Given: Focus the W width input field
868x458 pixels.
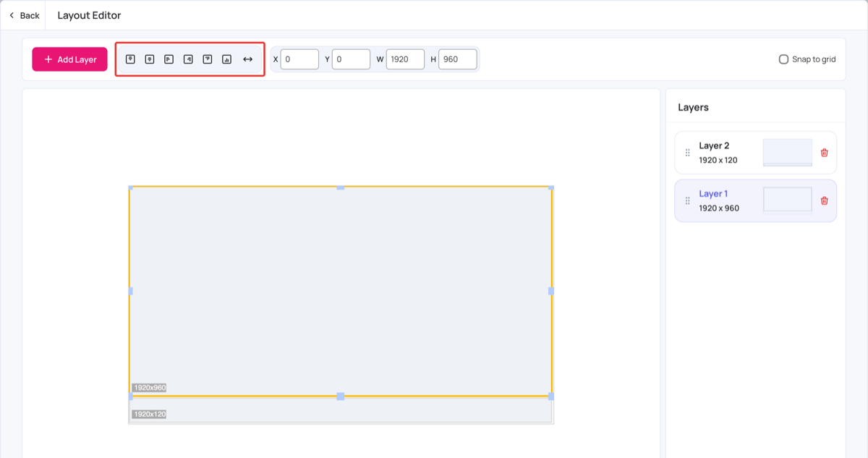Looking at the screenshot, I should pyautogui.click(x=405, y=59).
